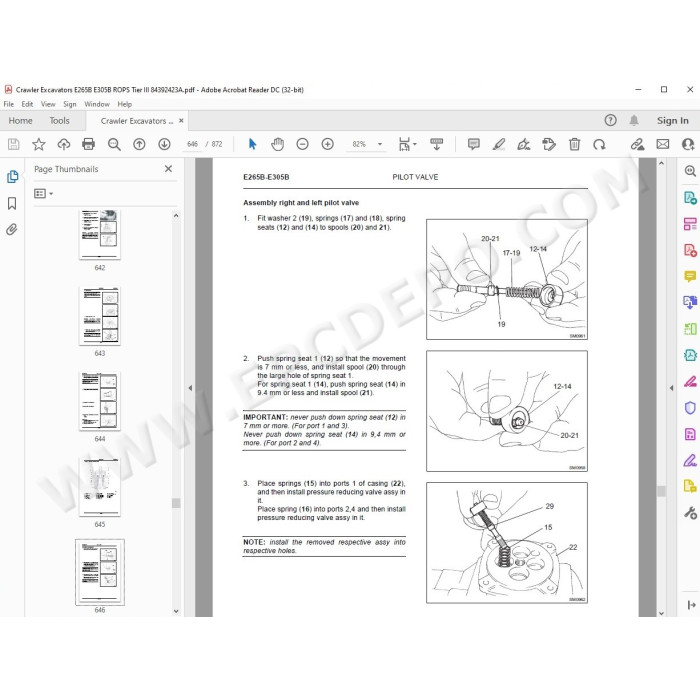This screenshot has width=700, height=700.
Task: Select page 643 thumbnail
Action: tap(100, 316)
